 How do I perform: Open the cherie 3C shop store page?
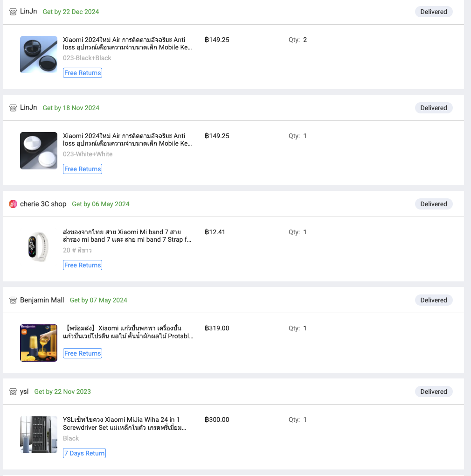43,204
